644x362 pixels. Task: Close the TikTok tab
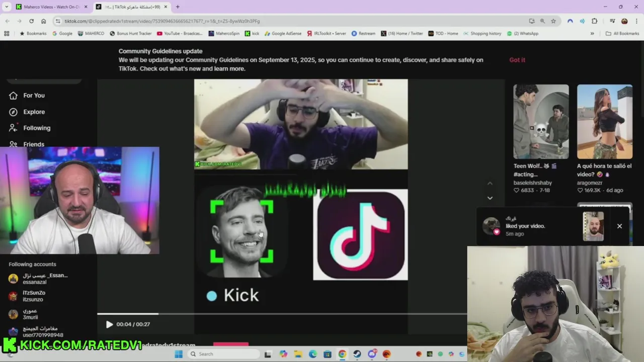coord(166,7)
